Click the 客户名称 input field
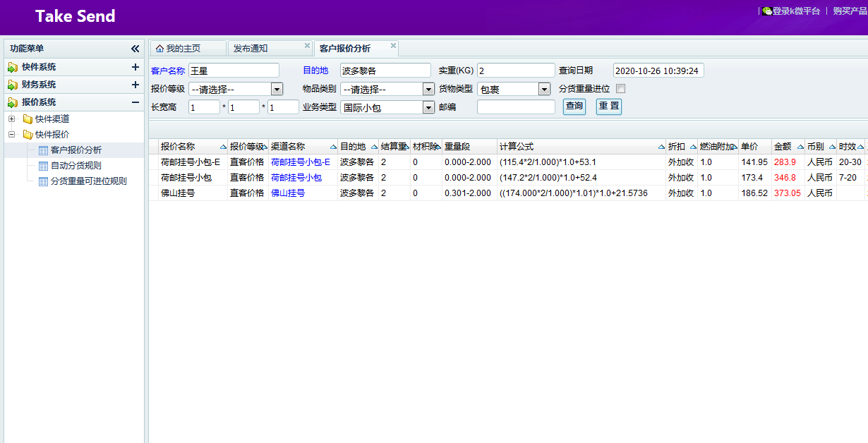Image resolution: width=868 pixels, height=443 pixels. [x=234, y=71]
